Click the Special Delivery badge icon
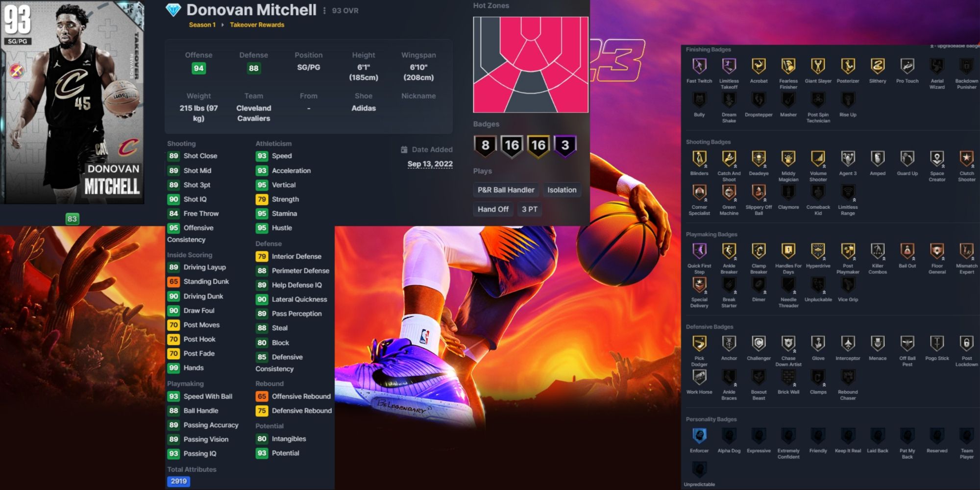The image size is (980, 490). [x=699, y=285]
